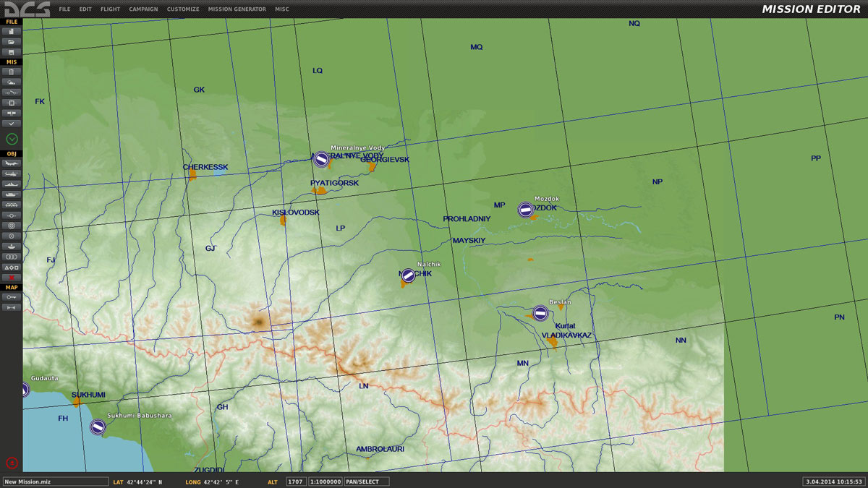Open a mission with the folder icon
Image resolution: width=868 pixels, height=488 pixels.
pyautogui.click(x=12, y=42)
